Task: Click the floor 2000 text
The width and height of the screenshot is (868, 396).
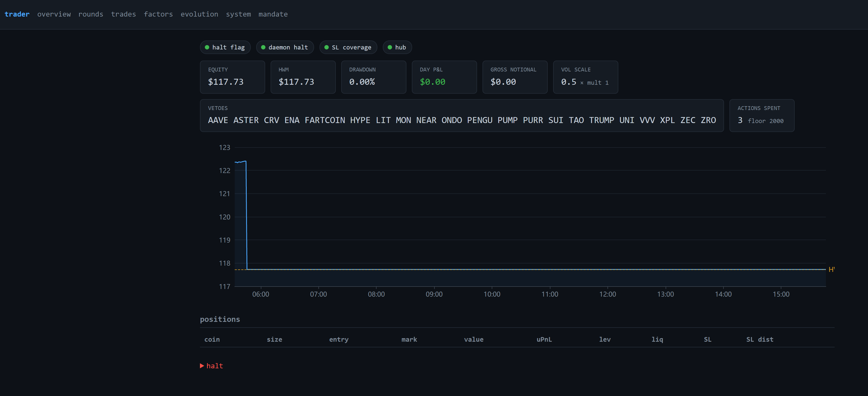Action: point(766,121)
